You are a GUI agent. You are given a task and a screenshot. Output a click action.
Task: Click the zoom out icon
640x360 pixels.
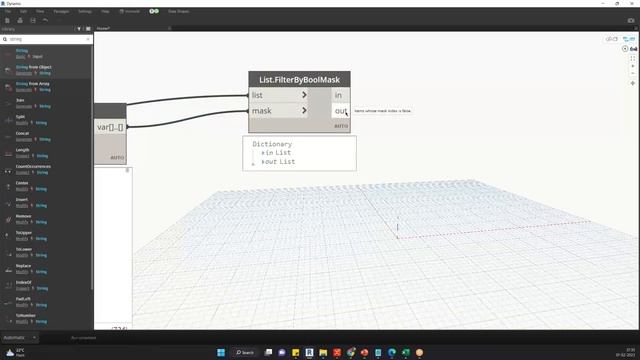coord(633,73)
